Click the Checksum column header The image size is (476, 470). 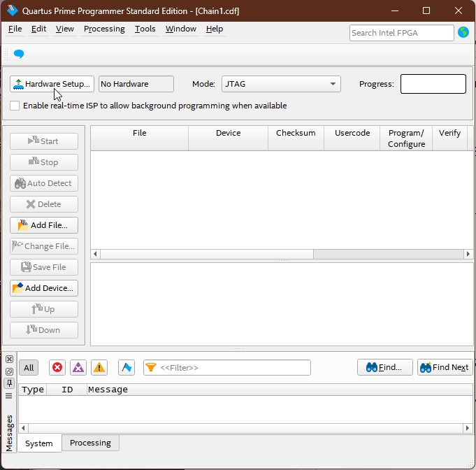pos(296,138)
